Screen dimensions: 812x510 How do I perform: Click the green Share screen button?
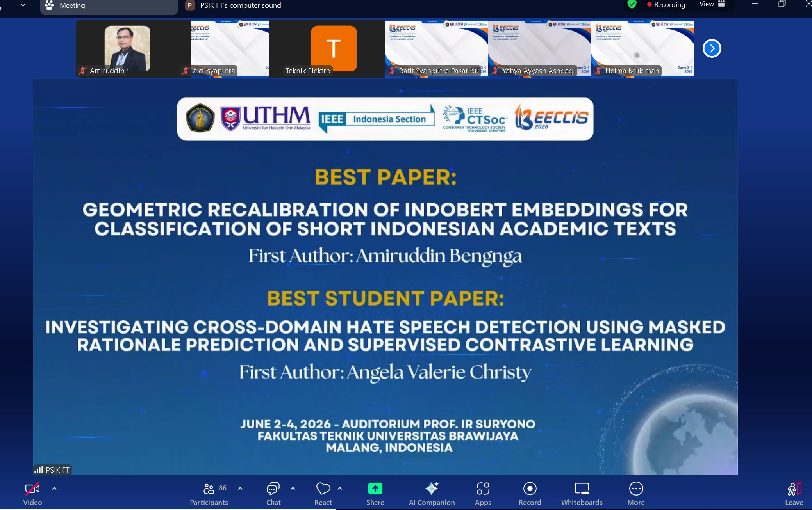pos(375,494)
